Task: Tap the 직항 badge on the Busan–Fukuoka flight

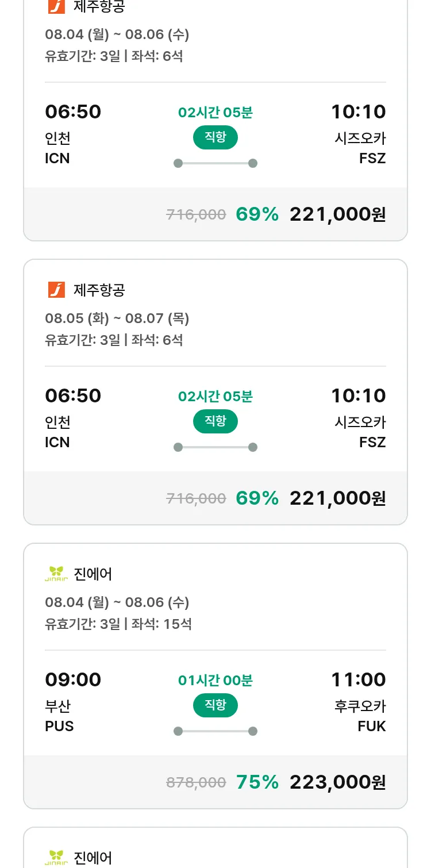Action: click(x=215, y=705)
